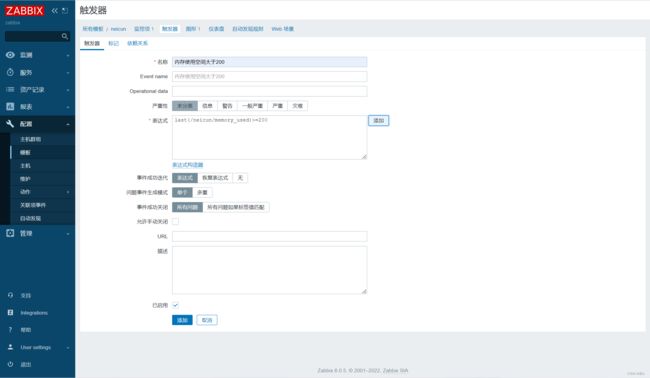This screenshot has height=378, width=650.
Task: Select 恢复表达式 recovery expression option
Action: tap(215, 178)
